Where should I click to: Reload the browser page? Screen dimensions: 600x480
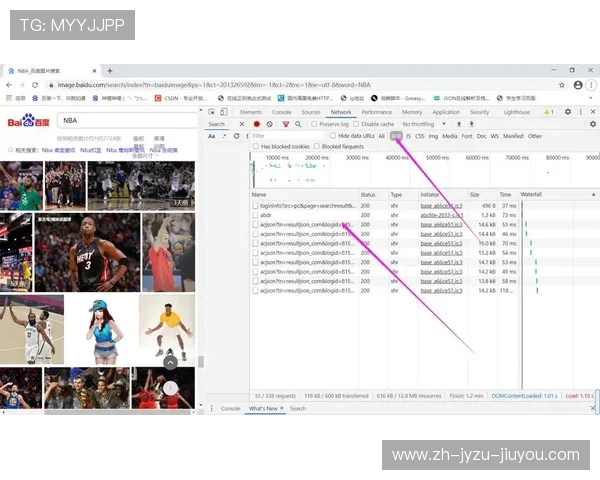pos(35,85)
